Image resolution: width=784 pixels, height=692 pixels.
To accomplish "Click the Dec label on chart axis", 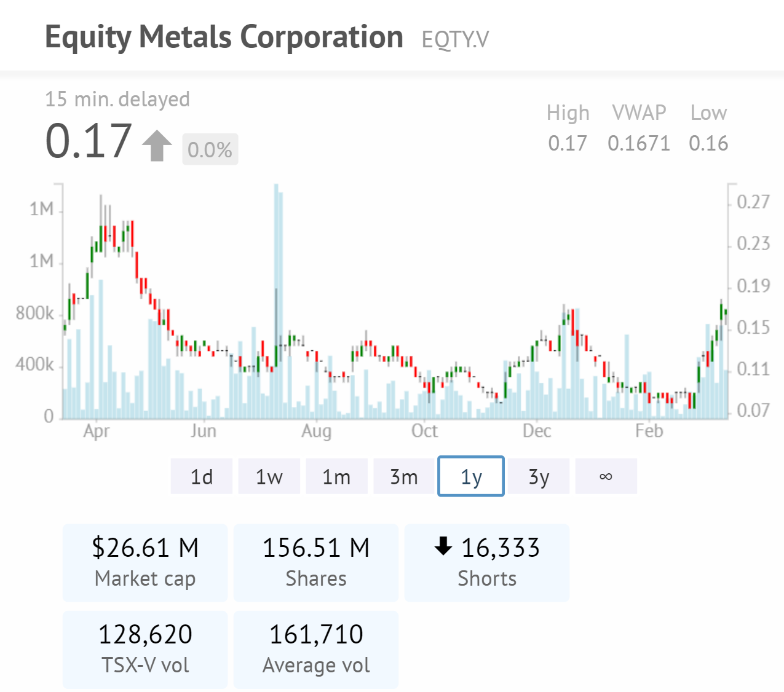I will [x=537, y=431].
